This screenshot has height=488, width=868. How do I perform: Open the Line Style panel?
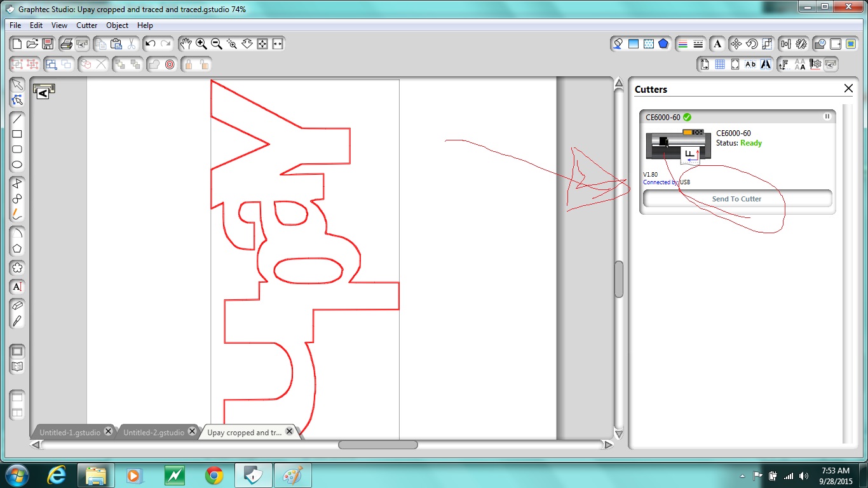tap(698, 44)
